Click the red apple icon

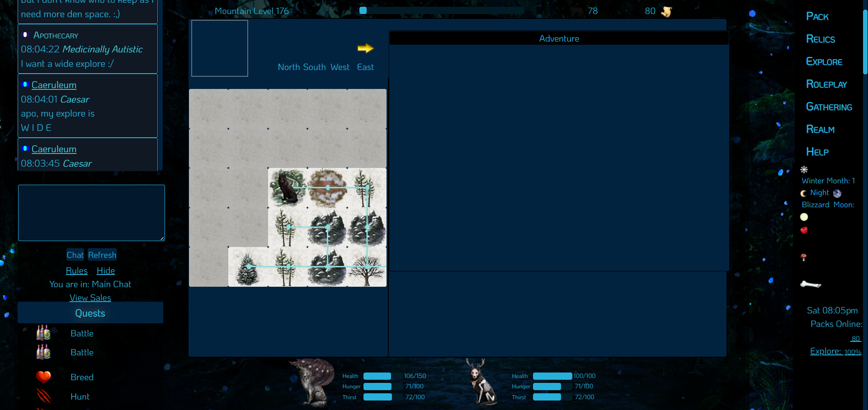point(804,230)
